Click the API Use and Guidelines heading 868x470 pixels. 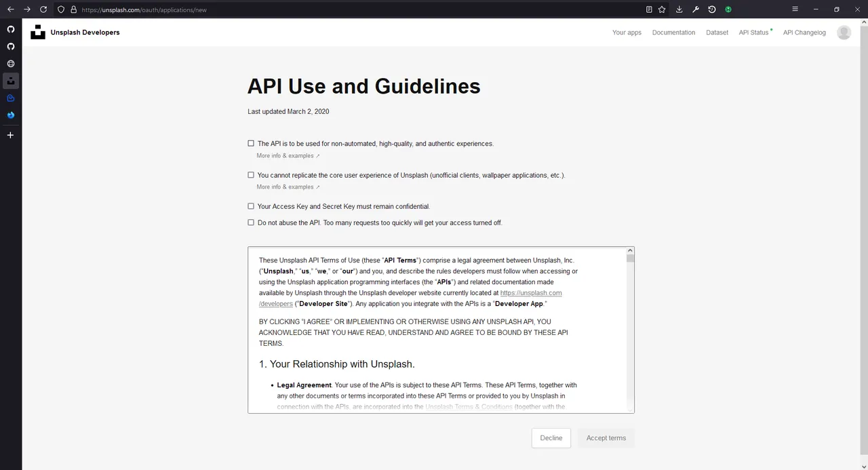[364, 86]
